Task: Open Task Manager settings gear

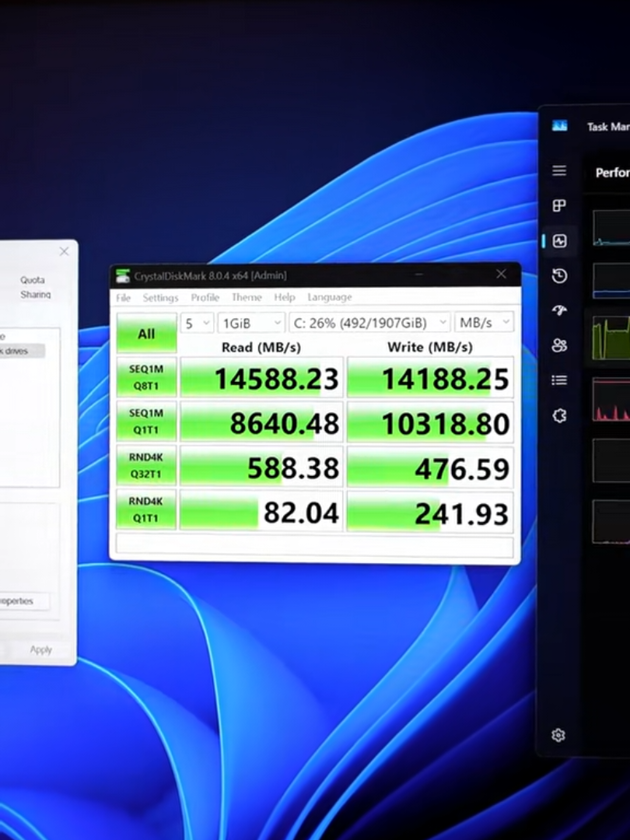Action: click(x=558, y=735)
